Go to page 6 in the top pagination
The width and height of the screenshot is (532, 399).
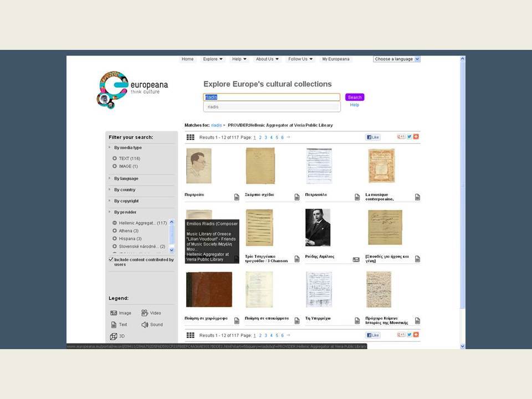point(282,137)
